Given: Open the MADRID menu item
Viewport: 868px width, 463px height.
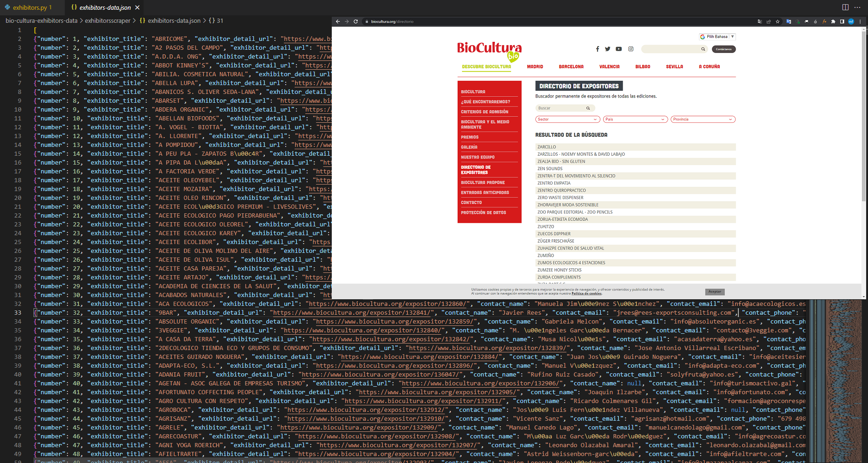Looking at the screenshot, I should 535,67.
